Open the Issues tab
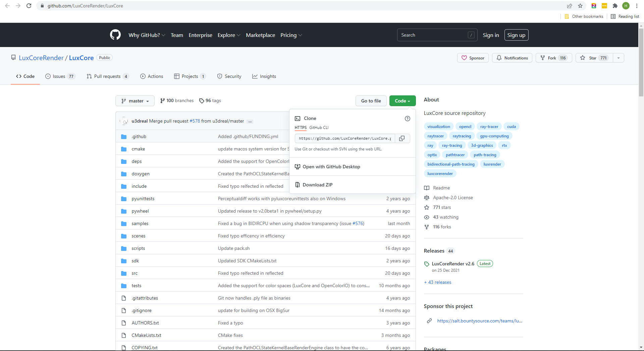This screenshot has height=351, width=644. [60, 76]
